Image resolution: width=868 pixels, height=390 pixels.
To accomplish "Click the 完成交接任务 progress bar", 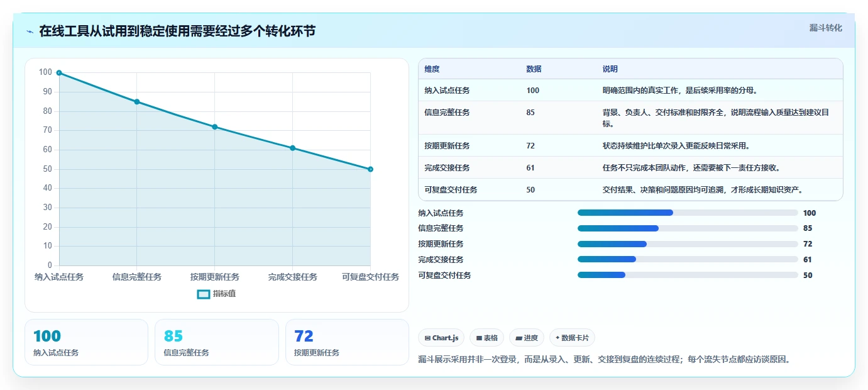I will 688,259.
